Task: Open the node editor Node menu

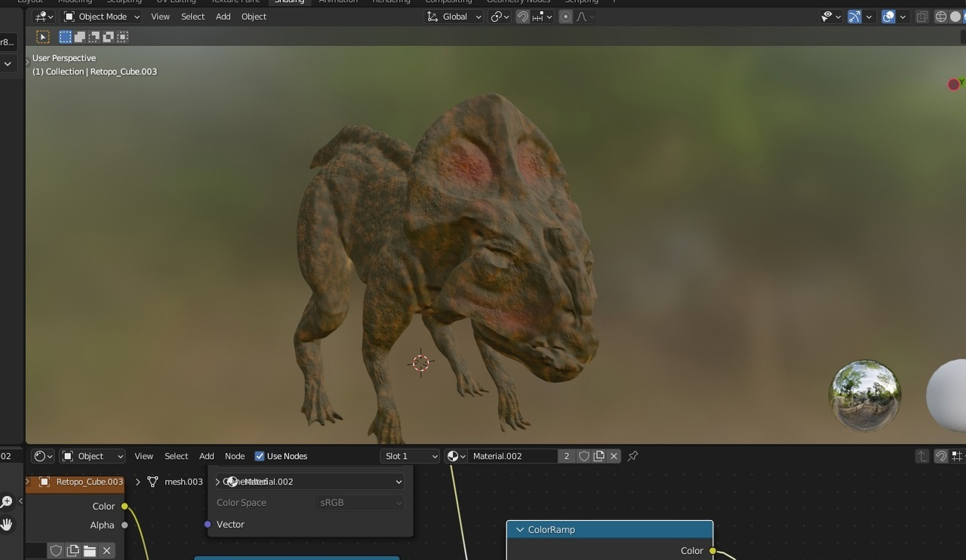Action: point(235,456)
